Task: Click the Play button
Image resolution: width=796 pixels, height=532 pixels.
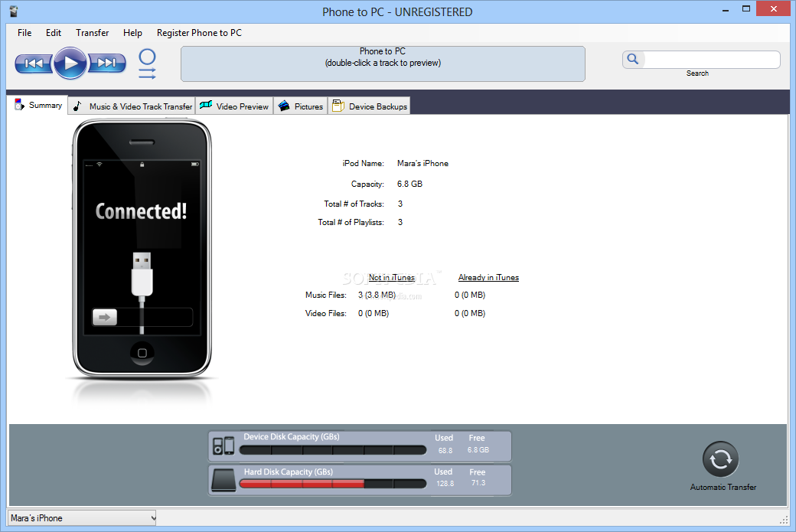Action: pyautogui.click(x=70, y=63)
